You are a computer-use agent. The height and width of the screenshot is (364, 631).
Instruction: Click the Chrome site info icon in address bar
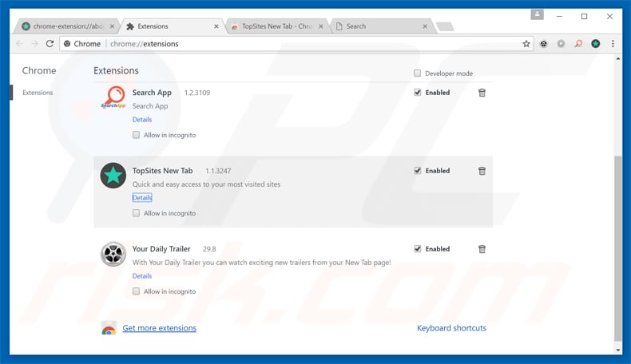click(67, 44)
